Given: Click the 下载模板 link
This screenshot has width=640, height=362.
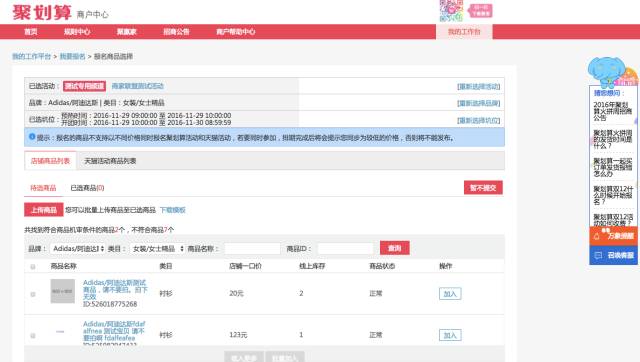Looking at the screenshot, I should tap(173, 210).
